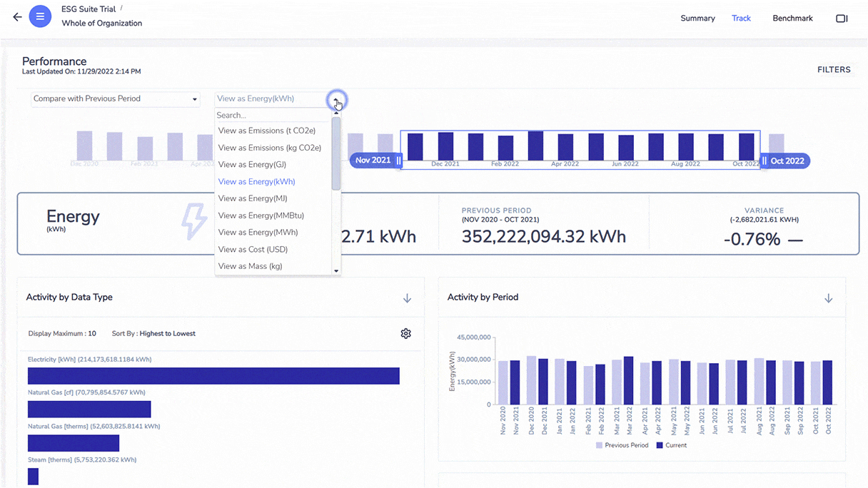The height and width of the screenshot is (488, 868).
Task: Download the Activity by Period chart
Action: pyautogui.click(x=828, y=298)
